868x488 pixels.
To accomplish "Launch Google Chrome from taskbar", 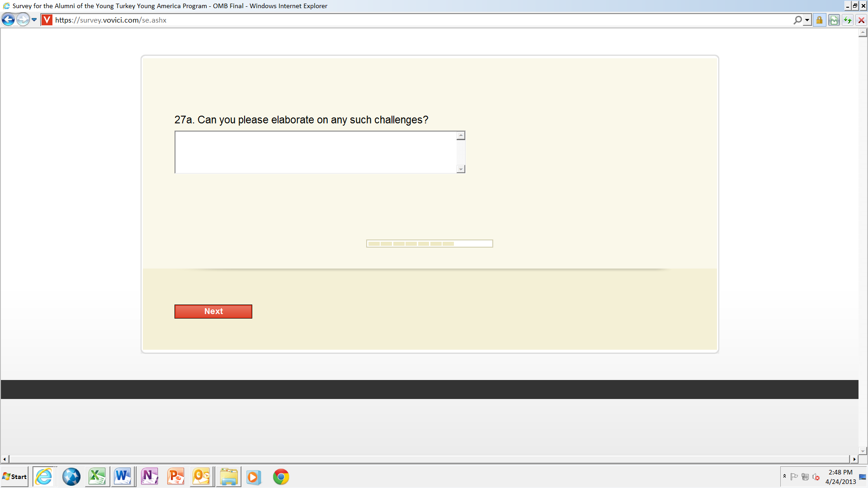I will click(x=281, y=477).
